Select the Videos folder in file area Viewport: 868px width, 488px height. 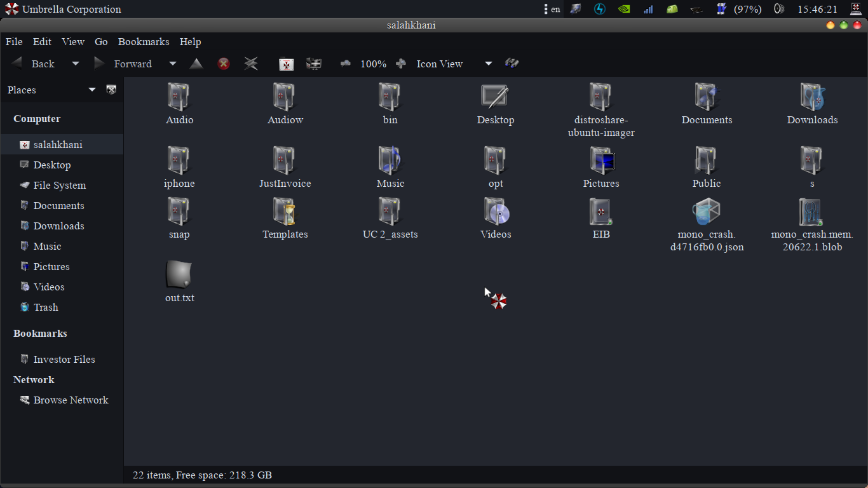(x=496, y=219)
